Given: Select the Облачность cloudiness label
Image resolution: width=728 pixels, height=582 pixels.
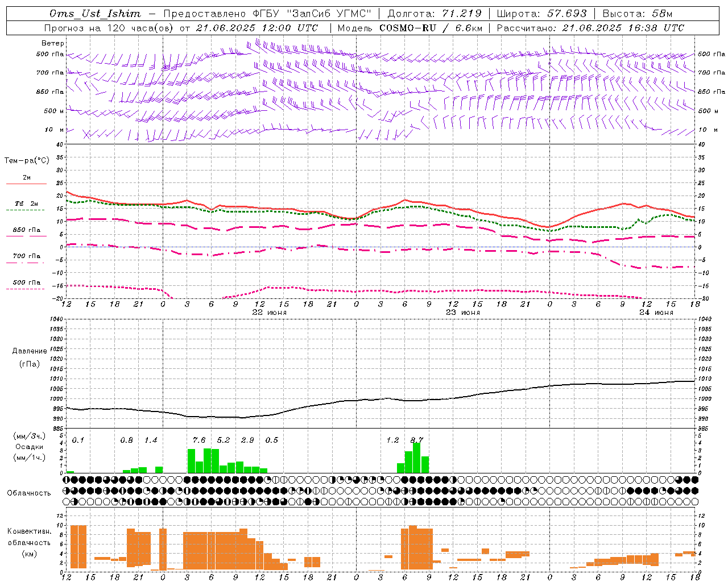Looking at the screenshot, I should point(29,493).
